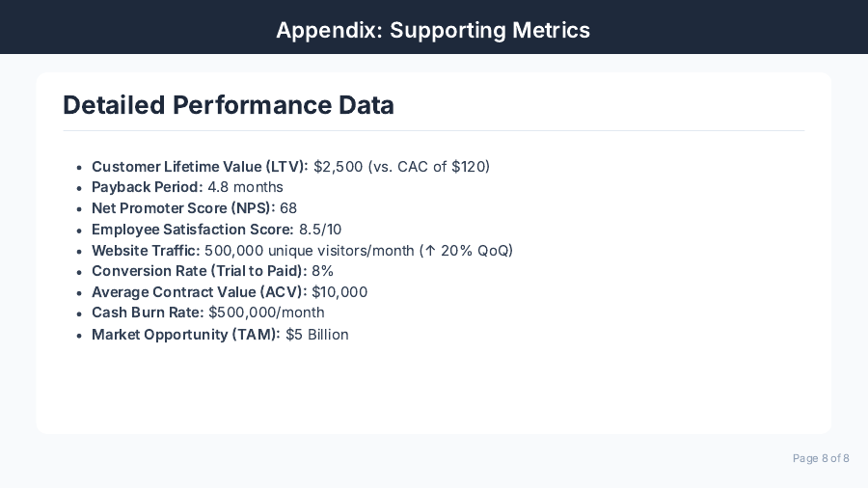Screen dimensions: 868x489
Task: Select the Conversion Rate (Trial to Paid) label
Action: coord(199,271)
